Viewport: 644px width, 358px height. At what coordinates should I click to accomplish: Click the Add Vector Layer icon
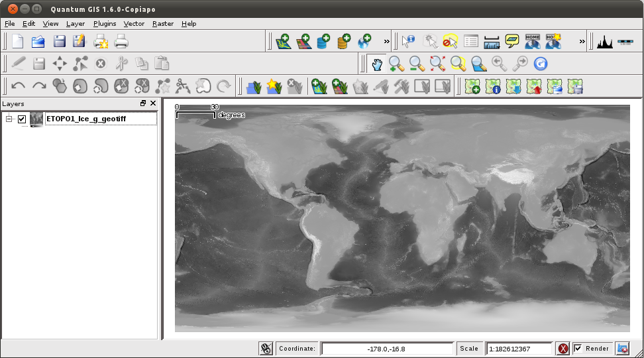[x=284, y=42]
